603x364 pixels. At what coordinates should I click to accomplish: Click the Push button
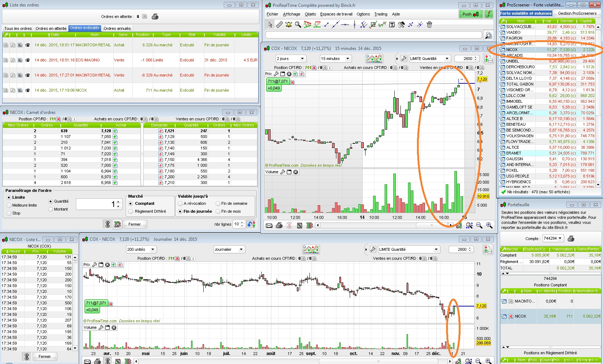[471, 14]
